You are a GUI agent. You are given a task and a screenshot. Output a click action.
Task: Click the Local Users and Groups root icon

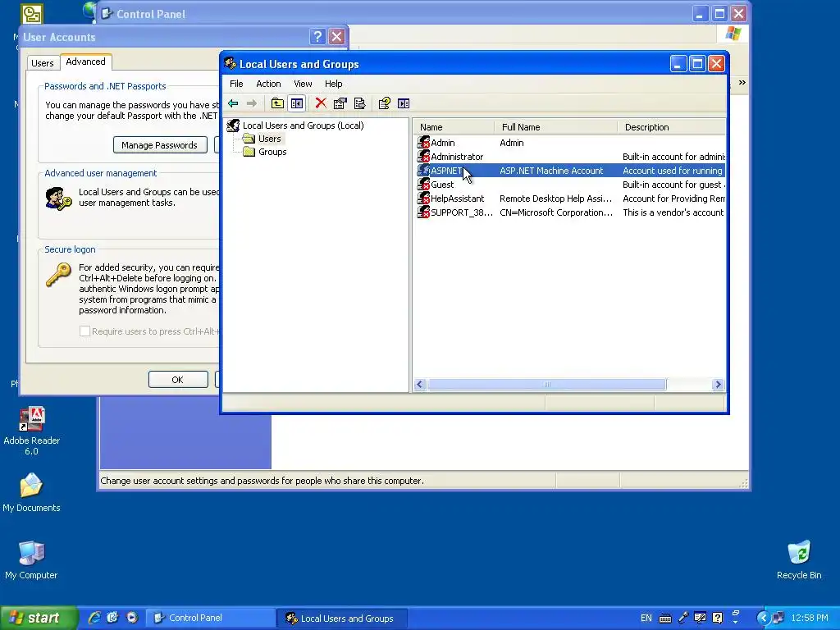tap(233, 126)
